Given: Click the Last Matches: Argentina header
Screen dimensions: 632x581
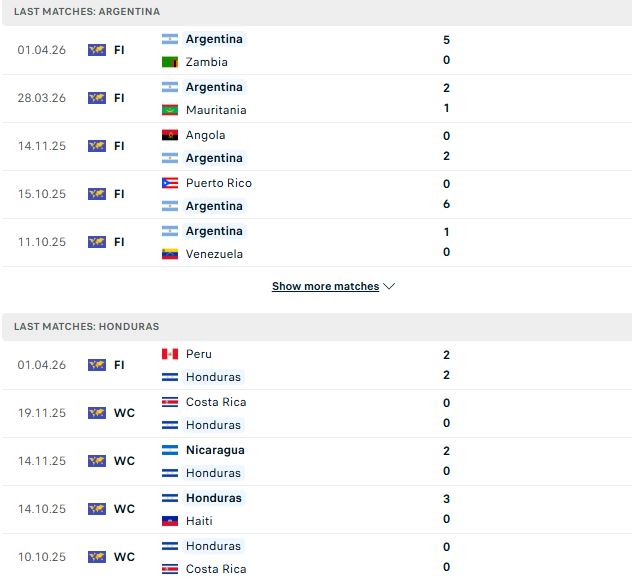Looking at the screenshot, I should click(x=87, y=12).
